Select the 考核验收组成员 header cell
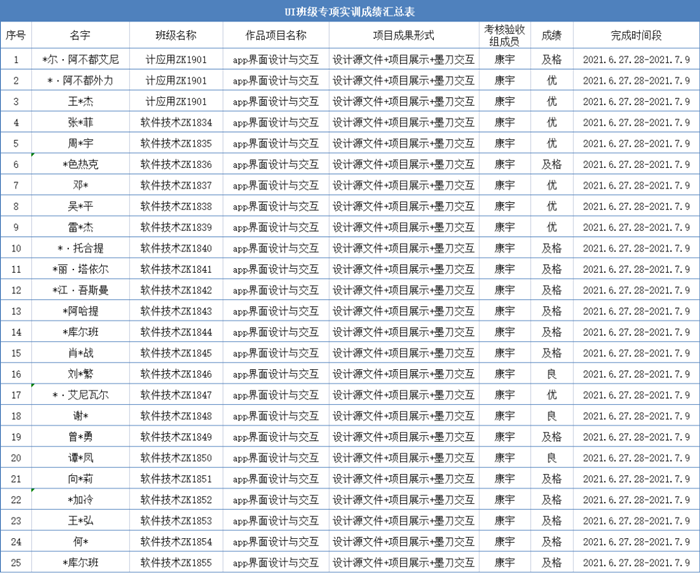This screenshot has height=573, width=700. tap(504, 35)
